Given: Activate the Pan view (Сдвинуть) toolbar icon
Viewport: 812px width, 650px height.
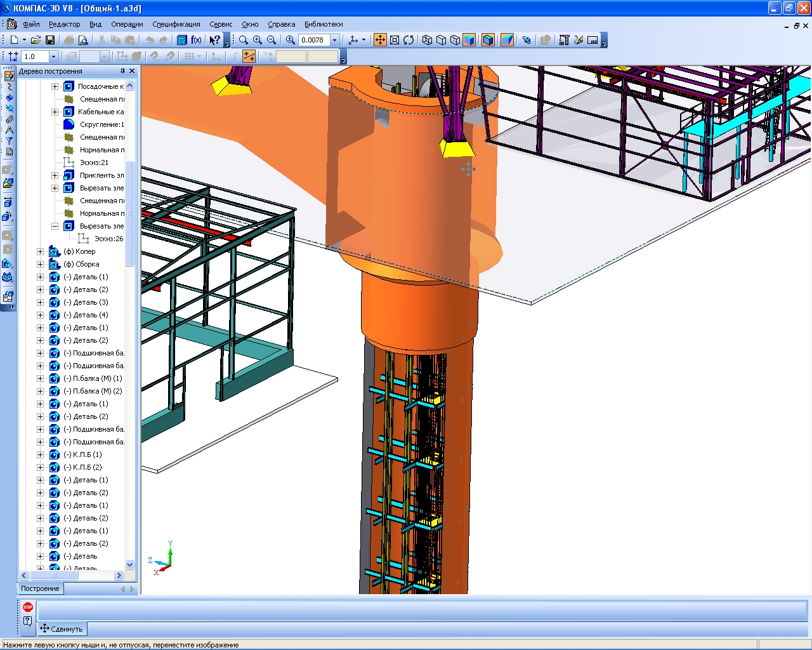Looking at the screenshot, I should pyautogui.click(x=380, y=40).
